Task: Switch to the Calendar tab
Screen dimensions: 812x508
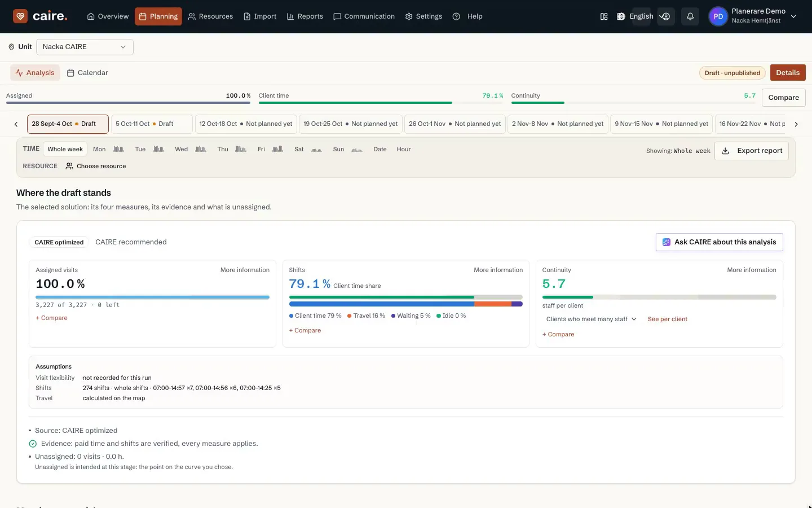Action: (x=87, y=73)
